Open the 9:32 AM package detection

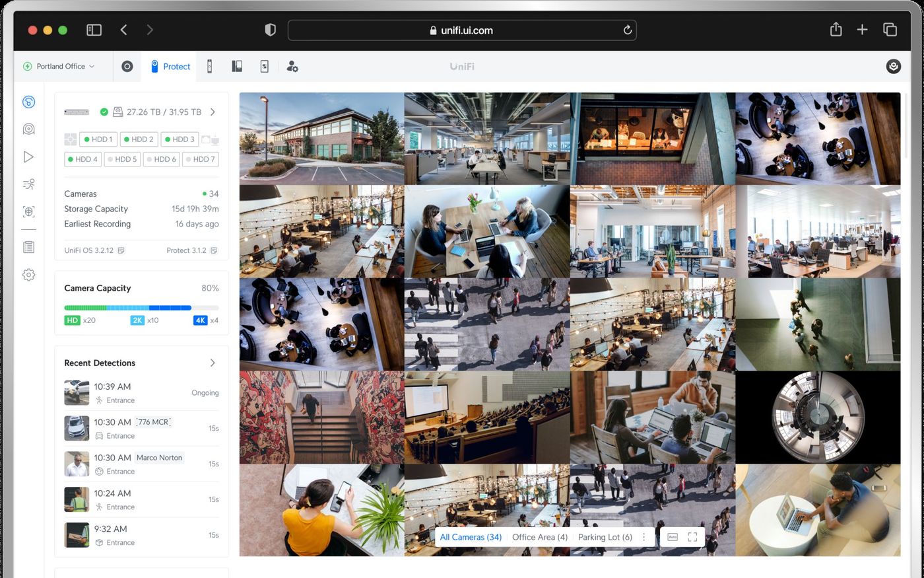pyautogui.click(x=141, y=536)
